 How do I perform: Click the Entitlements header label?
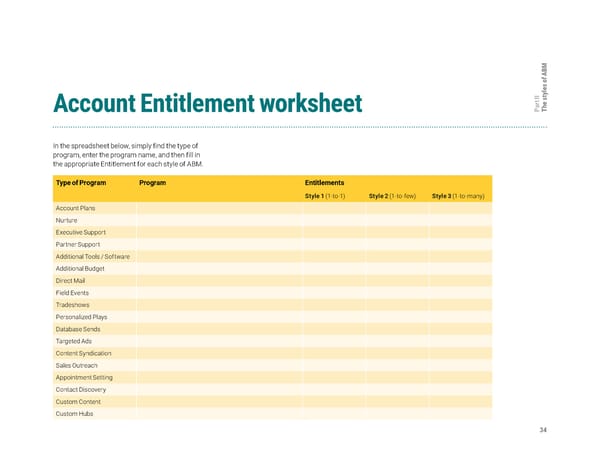click(x=325, y=183)
